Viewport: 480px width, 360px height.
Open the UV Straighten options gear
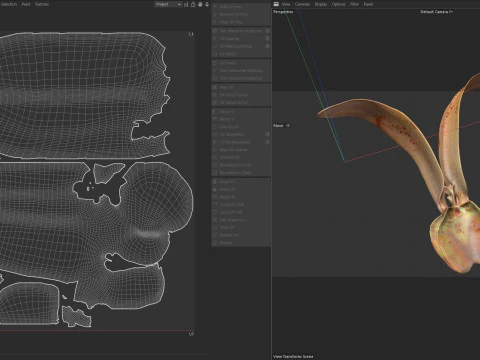pyautogui.click(x=267, y=134)
